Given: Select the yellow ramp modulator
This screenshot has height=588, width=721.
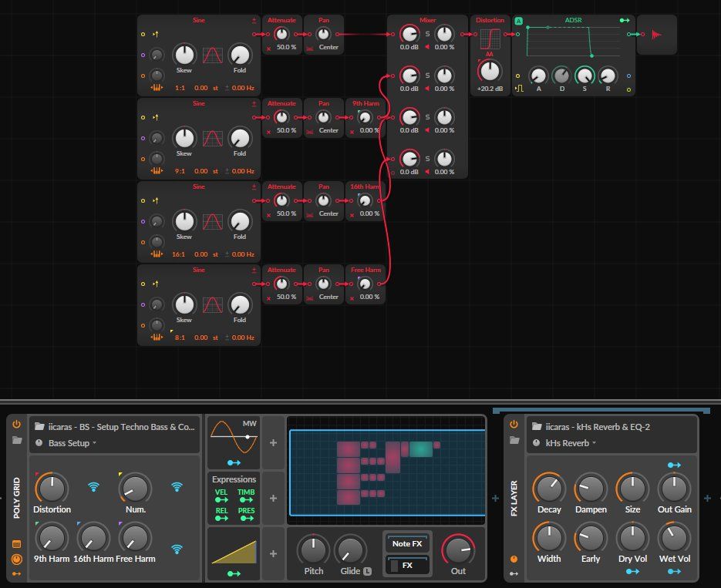Looking at the screenshot, I should (234, 551).
